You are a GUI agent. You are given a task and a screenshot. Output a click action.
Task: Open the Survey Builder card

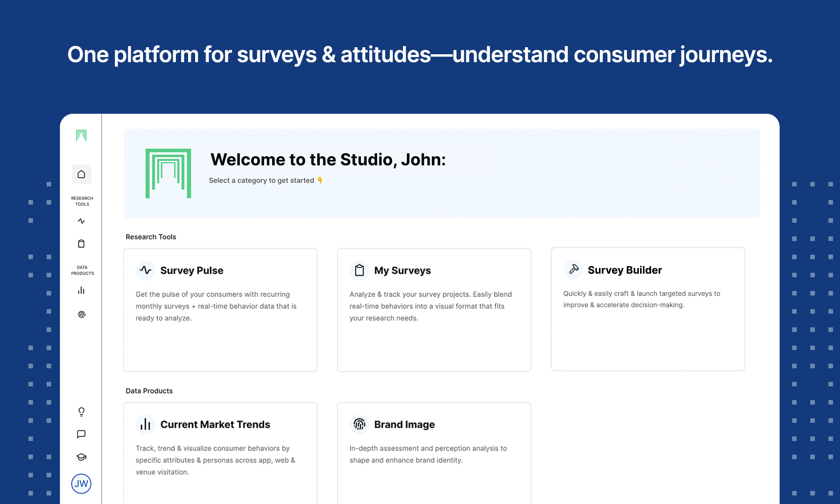click(x=647, y=309)
